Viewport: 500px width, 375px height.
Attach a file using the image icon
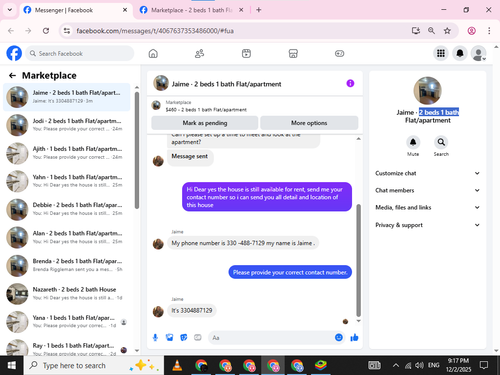pyautogui.click(x=169, y=338)
